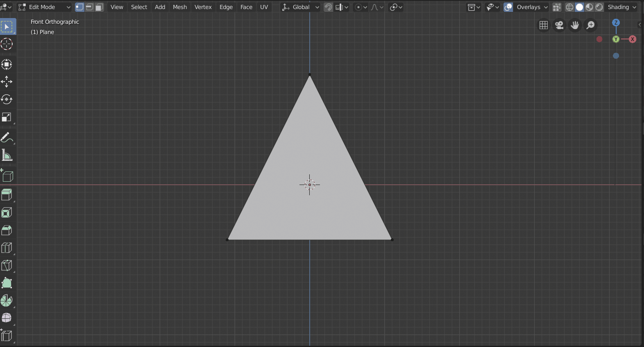Select the Extrude Region tool

tap(7, 195)
